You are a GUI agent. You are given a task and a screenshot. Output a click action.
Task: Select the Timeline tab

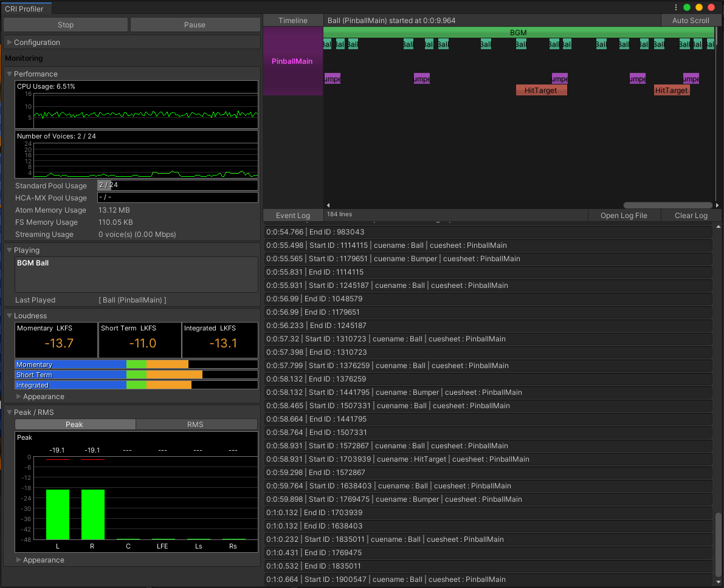tap(293, 20)
